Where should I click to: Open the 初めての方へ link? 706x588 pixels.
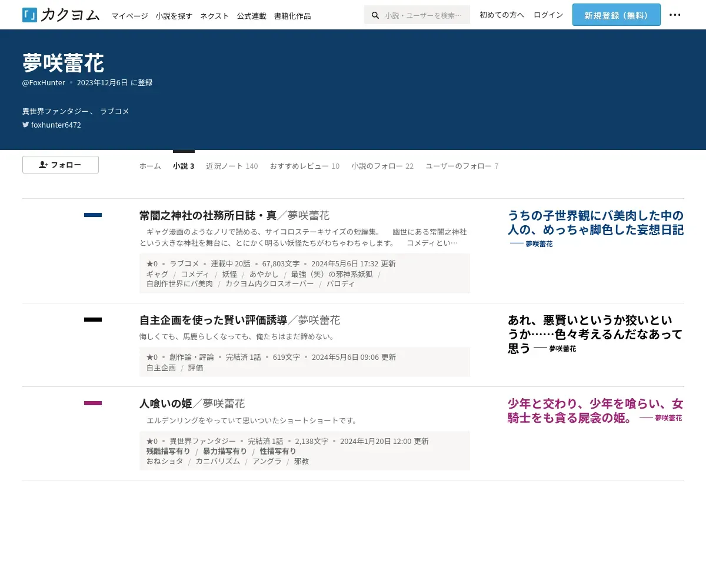(x=502, y=15)
